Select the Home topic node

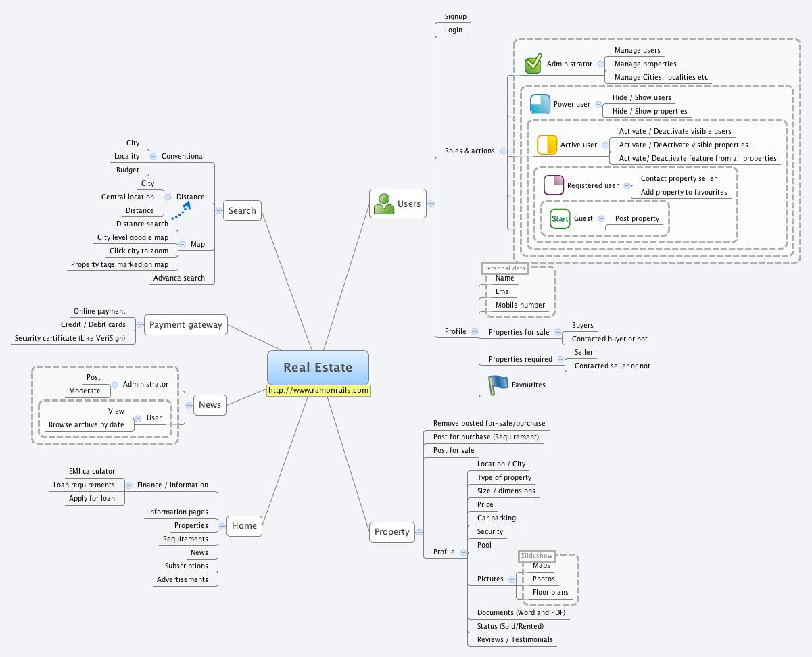pos(244,526)
